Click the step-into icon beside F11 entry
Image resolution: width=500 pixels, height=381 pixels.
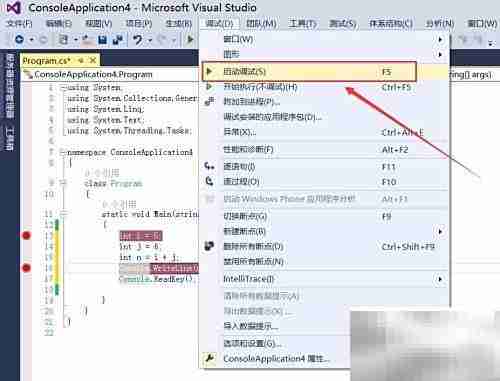point(209,166)
